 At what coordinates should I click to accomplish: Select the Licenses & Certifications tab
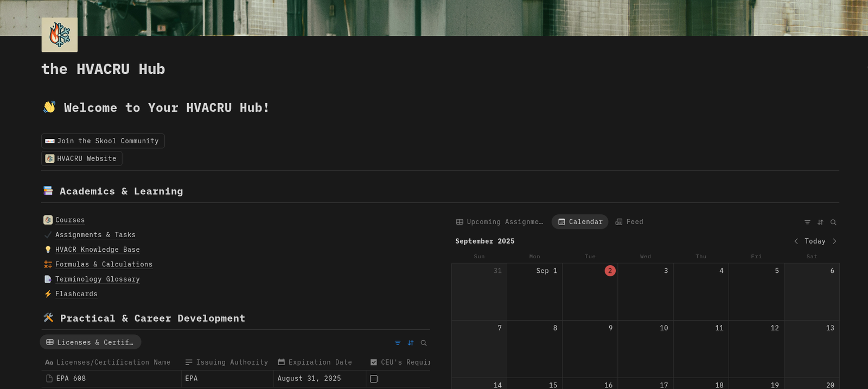(x=90, y=342)
